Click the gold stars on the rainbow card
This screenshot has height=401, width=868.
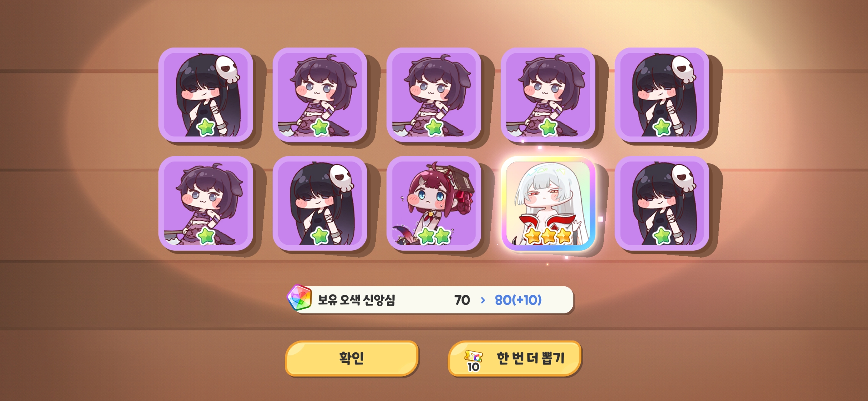(x=548, y=236)
